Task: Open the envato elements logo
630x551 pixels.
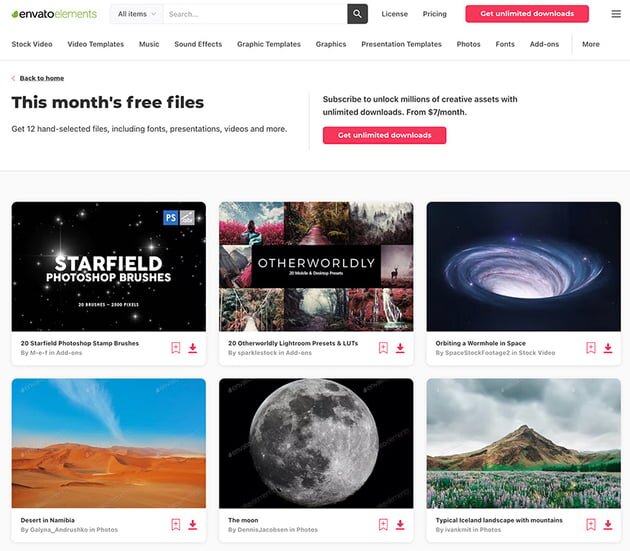Action: (x=54, y=14)
